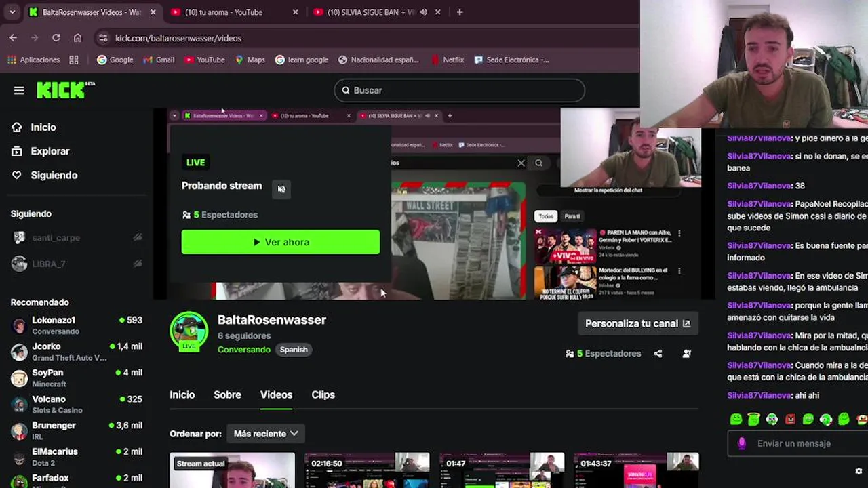This screenshot has height=488, width=868.
Task: Click the Conversando category link
Action: coord(244,350)
